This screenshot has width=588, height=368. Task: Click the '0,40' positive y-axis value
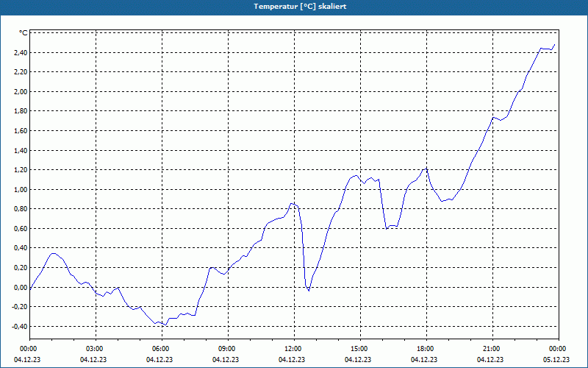click(x=20, y=248)
